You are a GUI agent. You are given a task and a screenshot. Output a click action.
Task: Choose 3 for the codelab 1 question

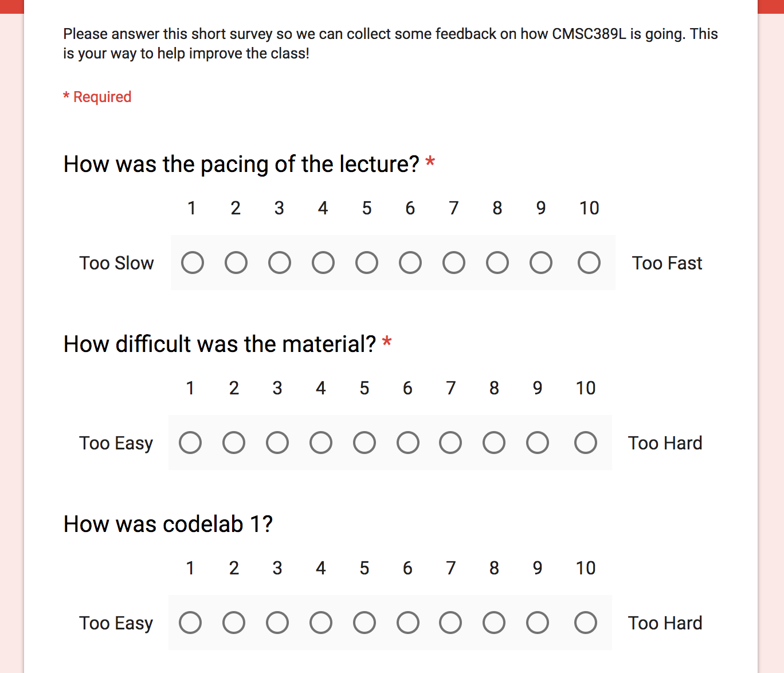(x=277, y=623)
